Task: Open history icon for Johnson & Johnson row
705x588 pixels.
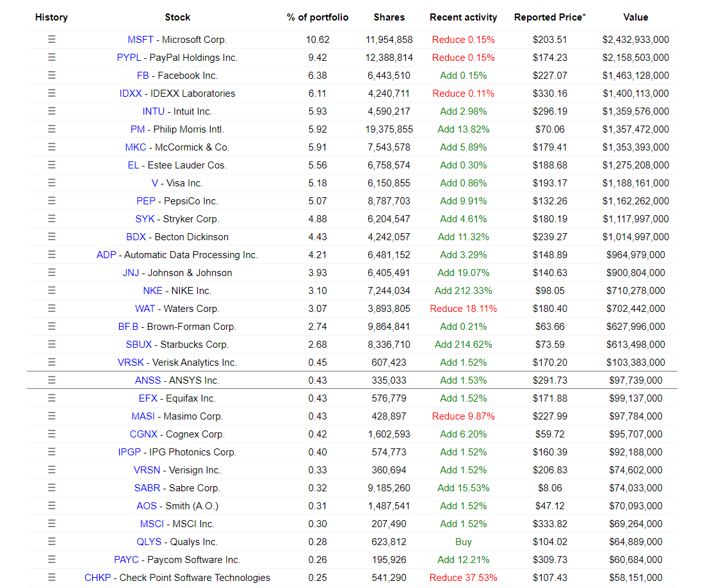Action: pyautogui.click(x=52, y=273)
